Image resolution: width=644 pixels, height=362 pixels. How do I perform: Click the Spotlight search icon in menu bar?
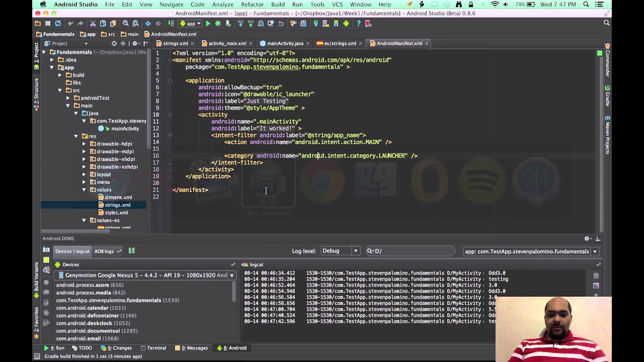pyautogui.click(x=586, y=5)
